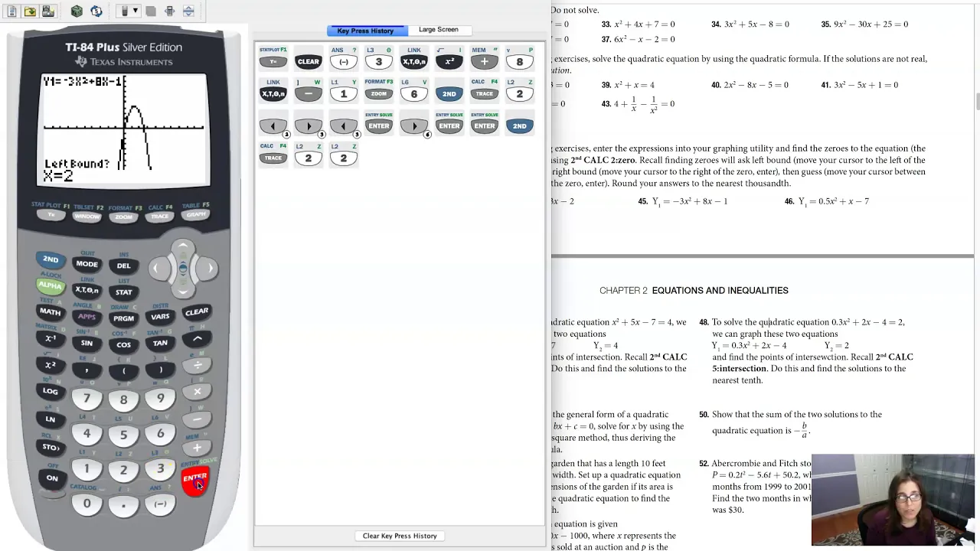Click the VARS key on the calculator
Screen dimensions: 980x551
click(160, 316)
